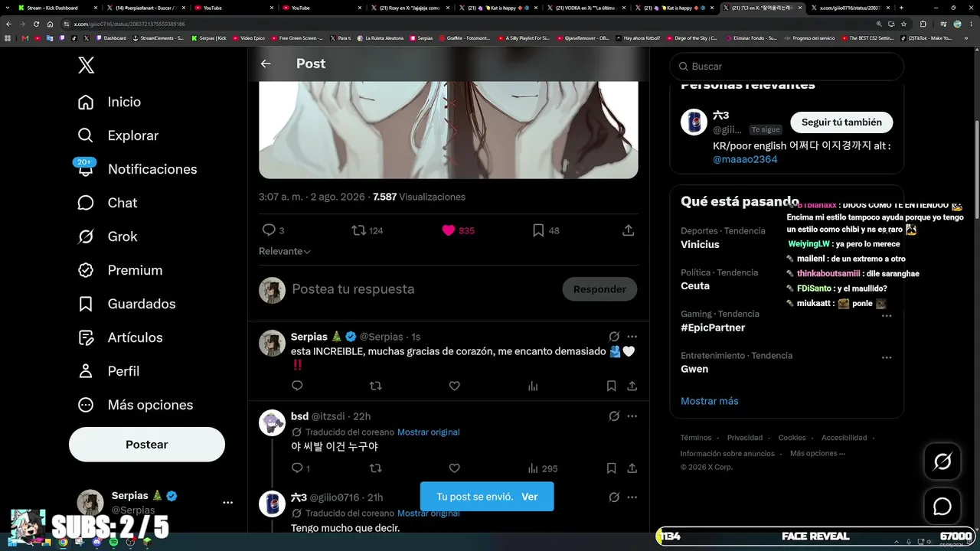Screen dimensions: 980x551
Task: Like Serpias's comment
Action: [x=454, y=386]
